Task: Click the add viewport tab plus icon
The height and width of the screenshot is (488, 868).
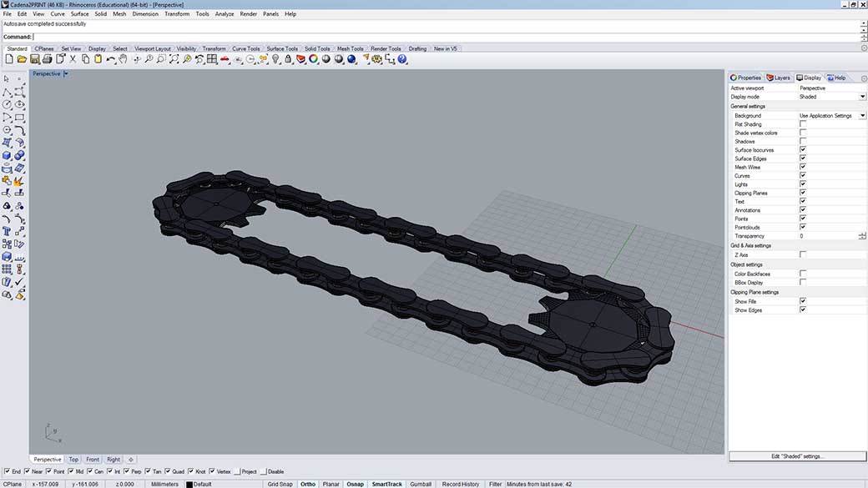Action: [x=131, y=460]
